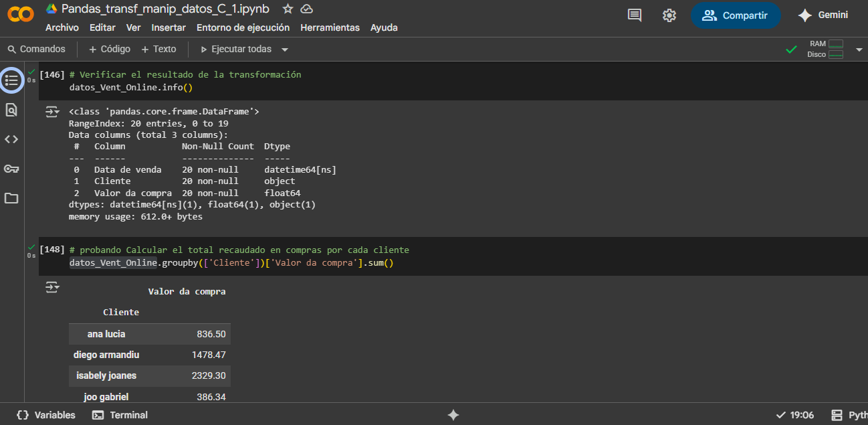The height and width of the screenshot is (425, 868).
Task: Click green check run status of cell 146
Action: click(31, 70)
